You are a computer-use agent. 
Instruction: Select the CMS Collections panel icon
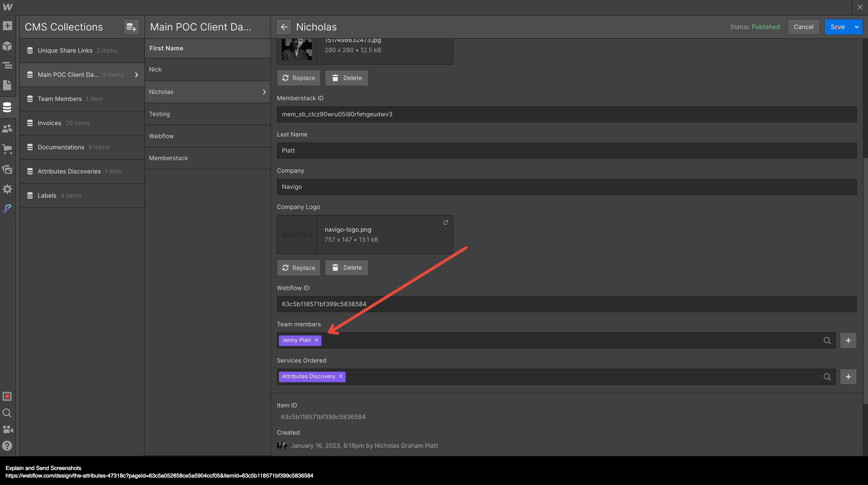coord(7,107)
